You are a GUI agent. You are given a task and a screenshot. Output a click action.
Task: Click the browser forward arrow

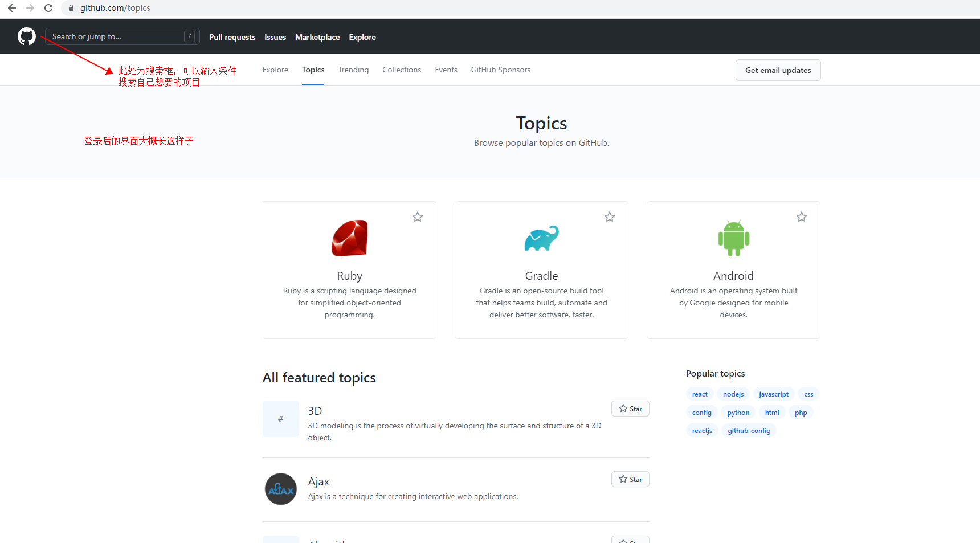tap(30, 8)
